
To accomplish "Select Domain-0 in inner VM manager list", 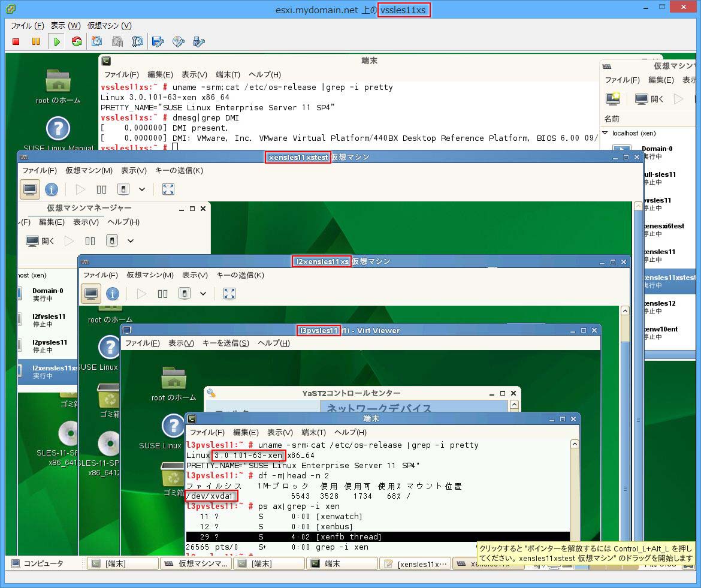I will [47, 294].
